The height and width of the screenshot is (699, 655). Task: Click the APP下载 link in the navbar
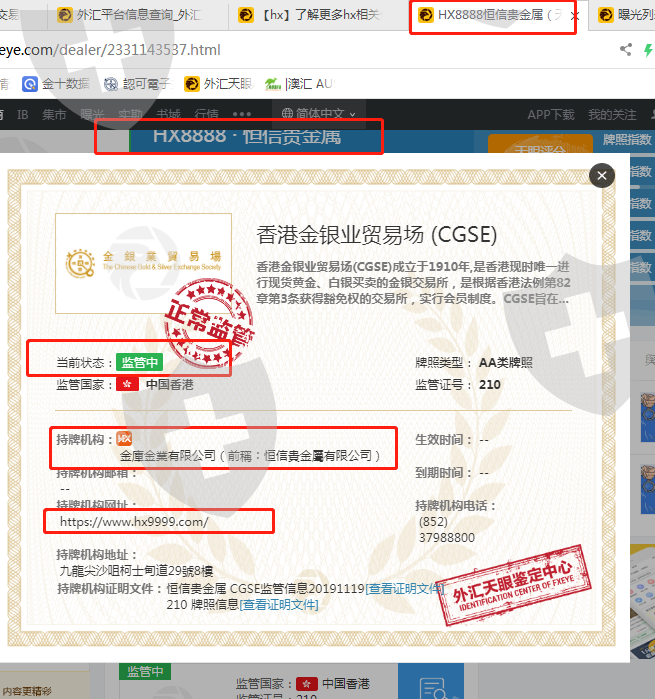551,115
